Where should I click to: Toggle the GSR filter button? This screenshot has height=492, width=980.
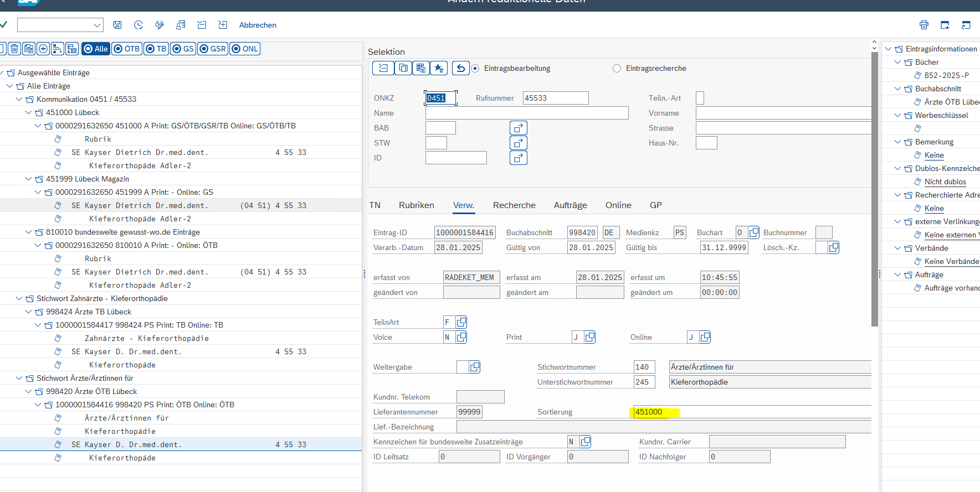(213, 49)
